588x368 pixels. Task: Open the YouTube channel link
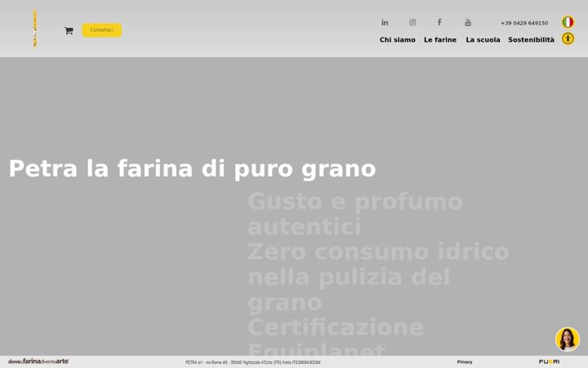click(468, 23)
